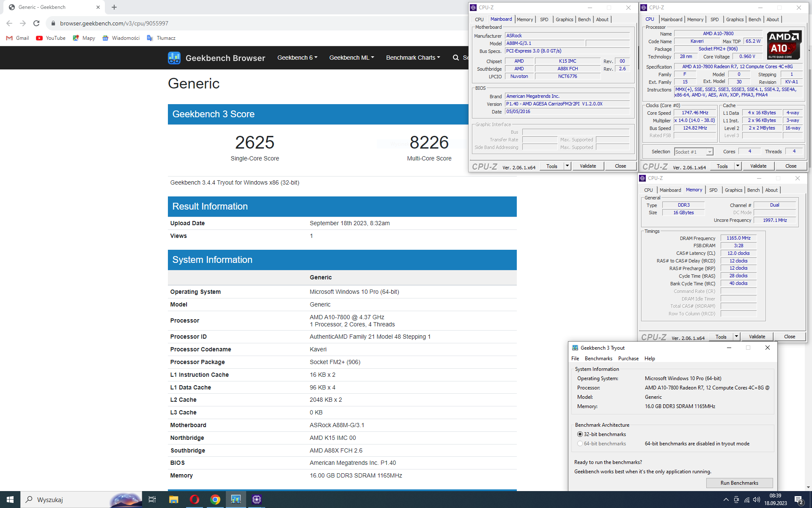The height and width of the screenshot is (508, 812).
Task: Open the Help menu in Geekbench 3 Tryout
Action: 650,359
